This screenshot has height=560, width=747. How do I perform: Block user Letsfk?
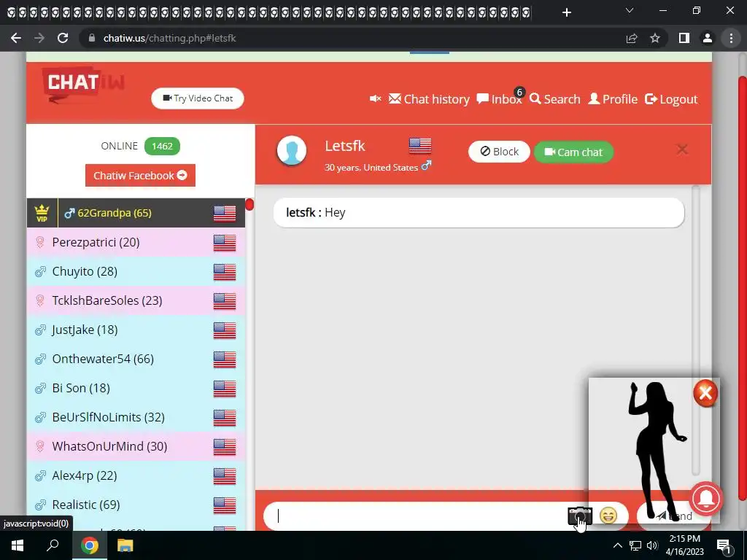pyautogui.click(x=499, y=152)
